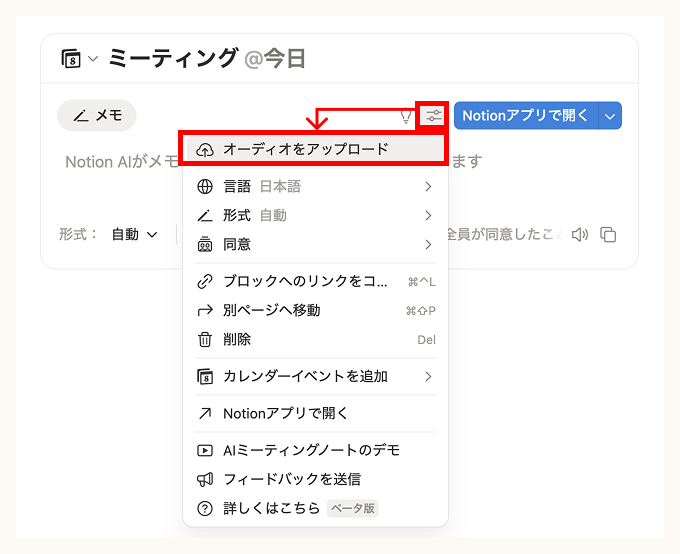Open the 形式: 自動 dropdown below notes
Image resolution: width=680 pixels, height=554 pixels.
coord(134,235)
